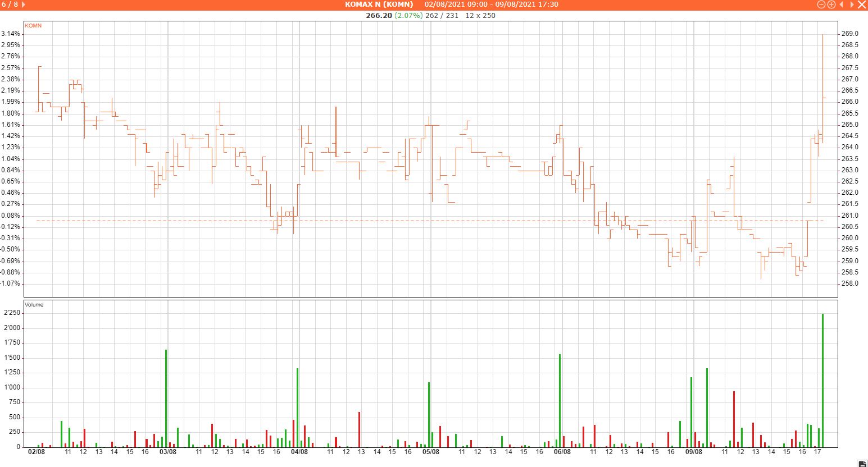The width and height of the screenshot is (868, 467).
Task: Click the 05/08 date marker on time axis
Action: [431, 452]
